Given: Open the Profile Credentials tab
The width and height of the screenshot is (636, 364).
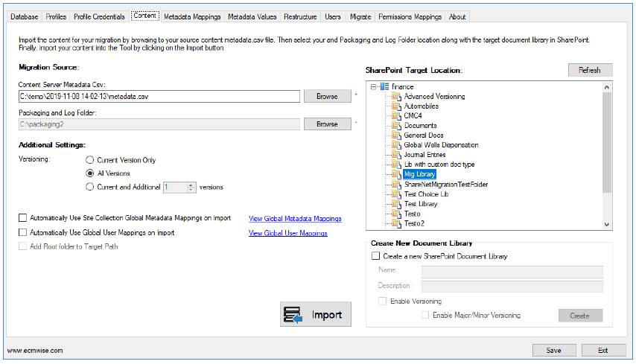Looking at the screenshot, I should click(x=99, y=16).
